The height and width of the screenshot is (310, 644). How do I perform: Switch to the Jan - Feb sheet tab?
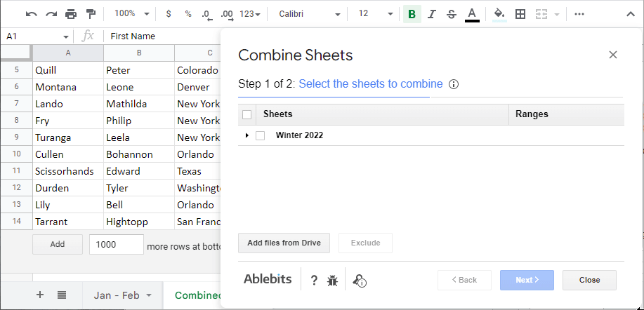click(123, 295)
